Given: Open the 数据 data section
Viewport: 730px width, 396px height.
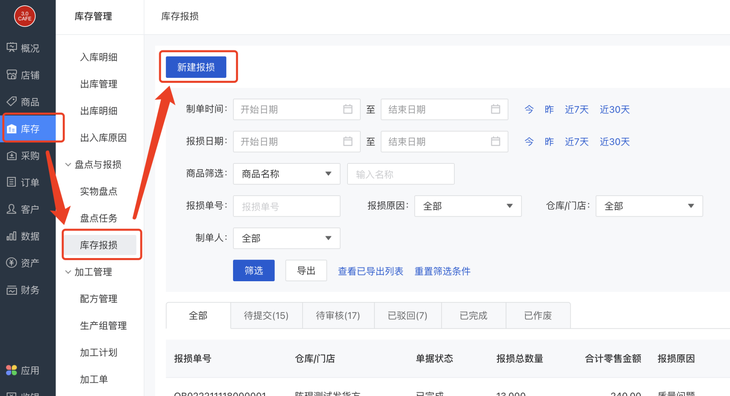Looking at the screenshot, I should [23, 236].
